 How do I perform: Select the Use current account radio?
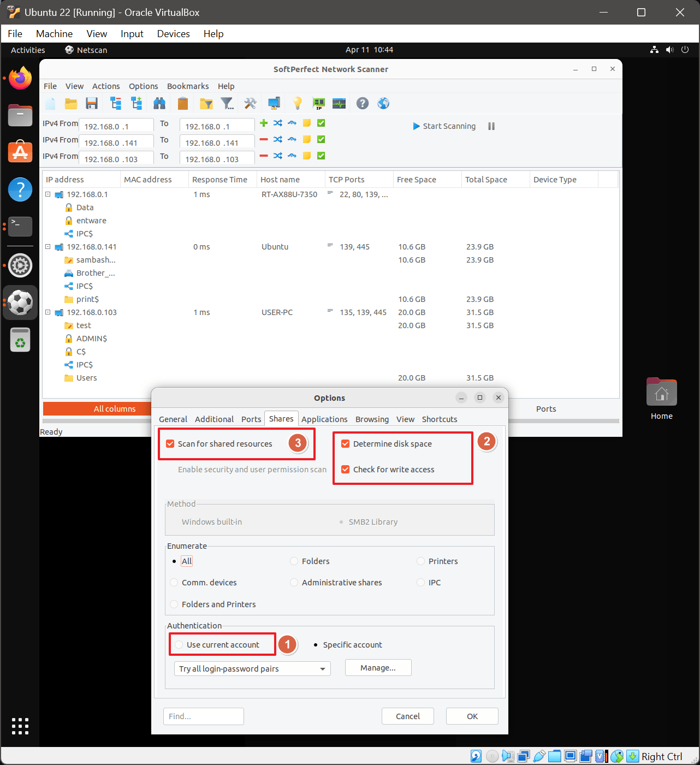[x=179, y=645]
